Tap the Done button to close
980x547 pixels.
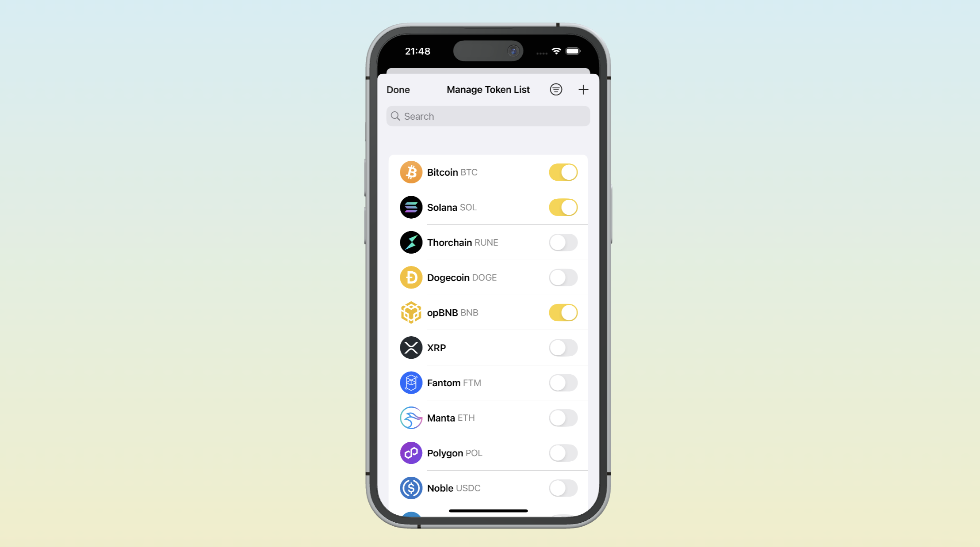pyautogui.click(x=398, y=90)
